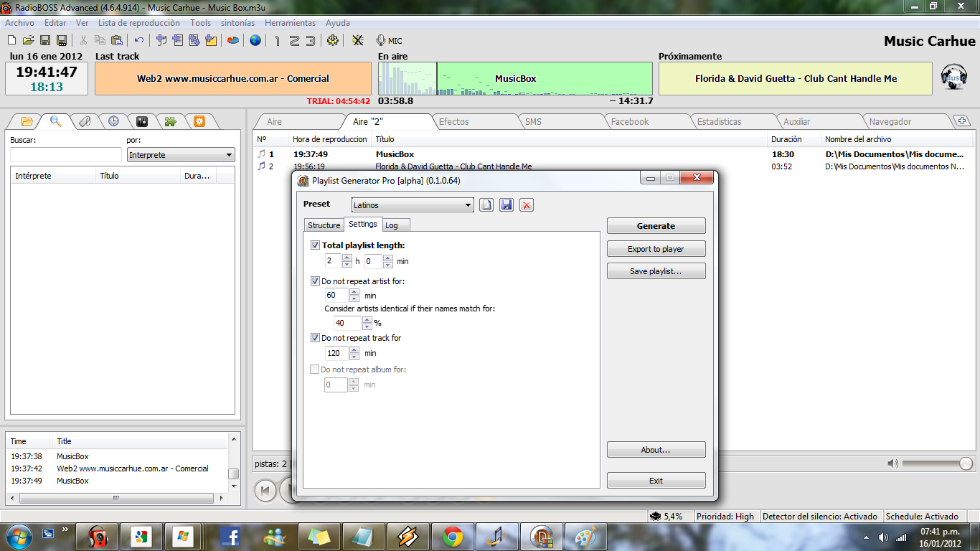The width and height of the screenshot is (980, 551).
Task: Increase the repeat artist minutes stepper
Action: (354, 292)
